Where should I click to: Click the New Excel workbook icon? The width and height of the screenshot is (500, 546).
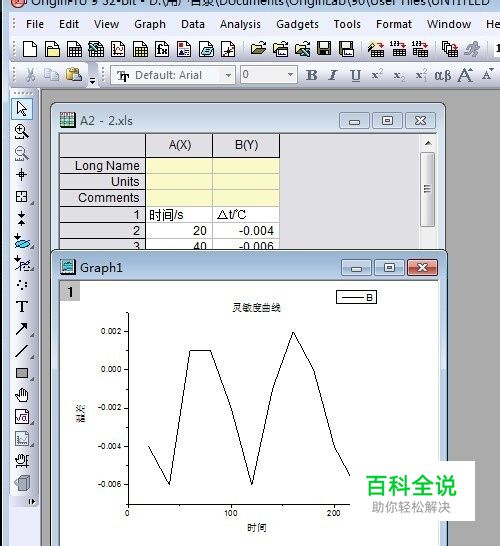[x=96, y=49]
